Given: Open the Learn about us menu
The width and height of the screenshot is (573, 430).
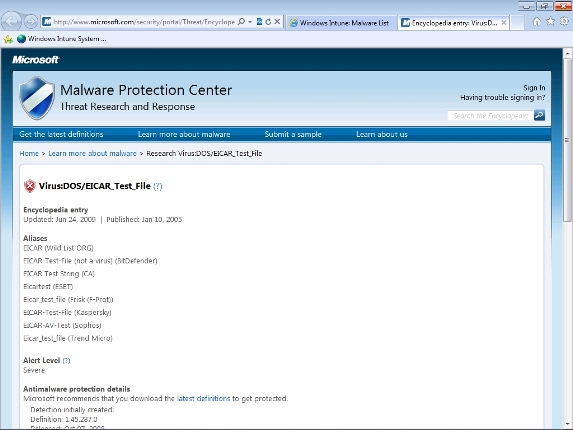Looking at the screenshot, I should [x=382, y=134].
